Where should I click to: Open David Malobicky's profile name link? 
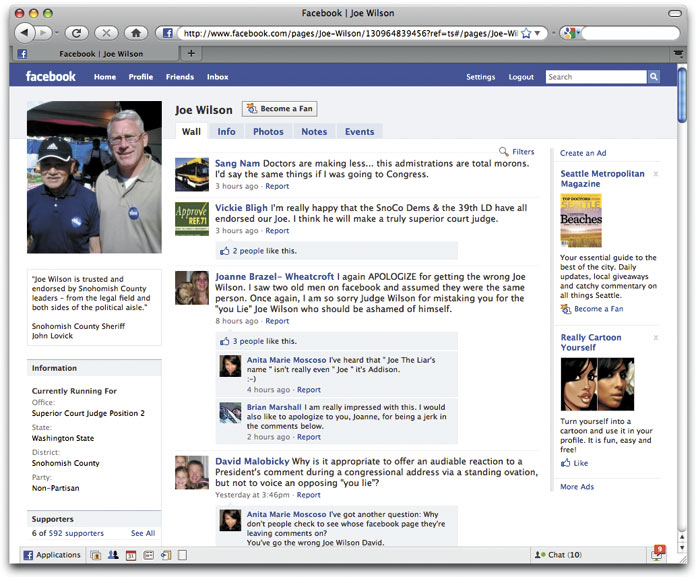[x=252, y=461]
